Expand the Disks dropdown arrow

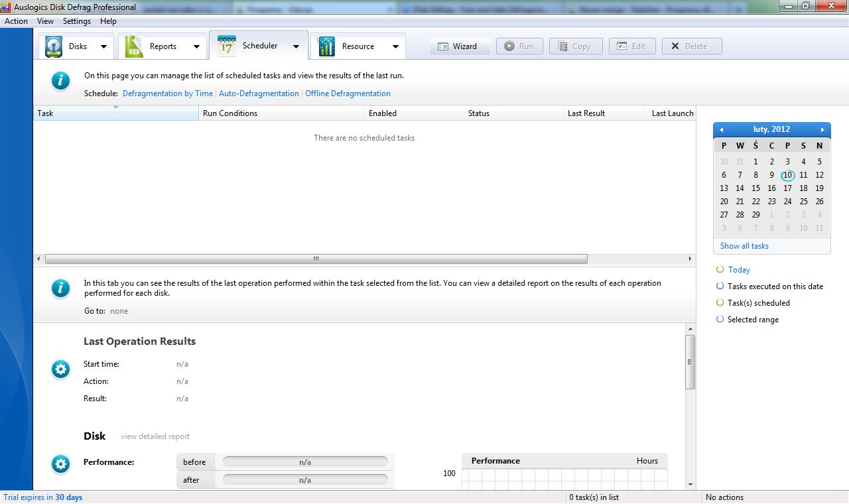point(103,46)
